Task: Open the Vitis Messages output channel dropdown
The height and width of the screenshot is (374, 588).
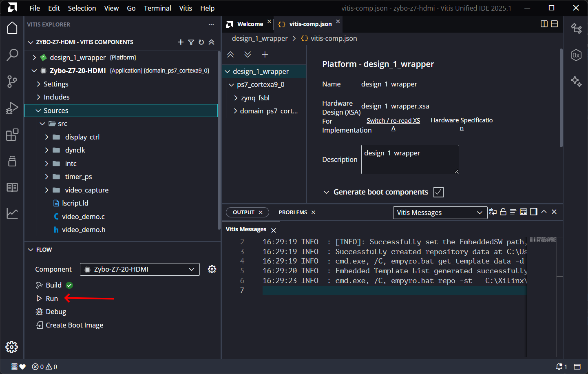Action: coord(440,212)
